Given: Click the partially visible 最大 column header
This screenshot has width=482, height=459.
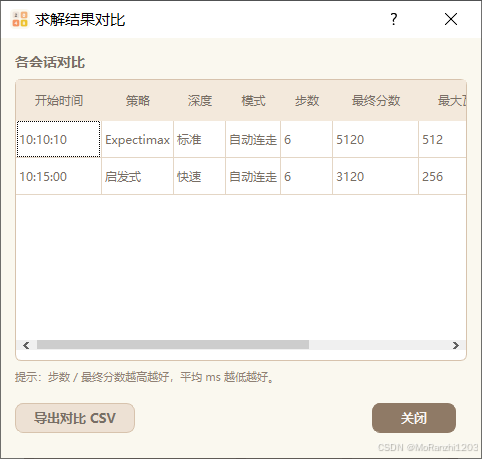Looking at the screenshot, I should (442, 100).
